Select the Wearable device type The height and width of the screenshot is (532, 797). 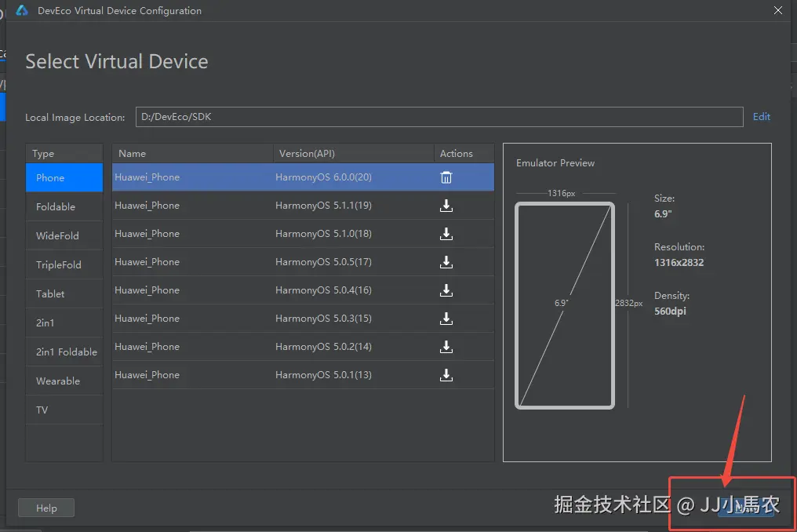click(64, 381)
